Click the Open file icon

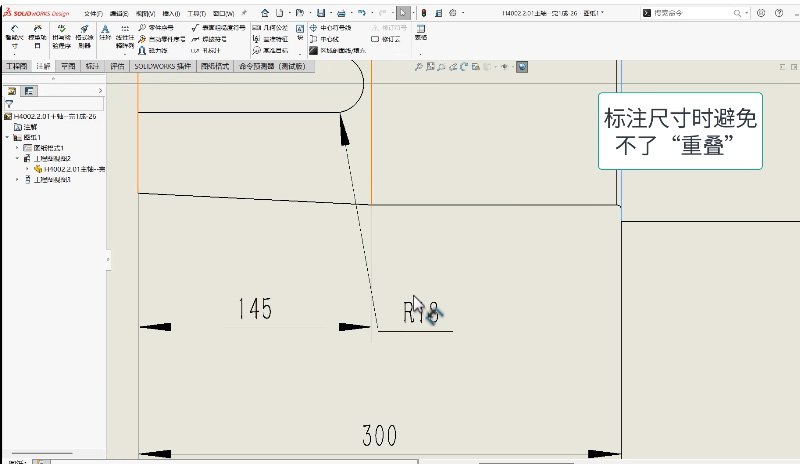pyautogui.click(x=299, y=13)
